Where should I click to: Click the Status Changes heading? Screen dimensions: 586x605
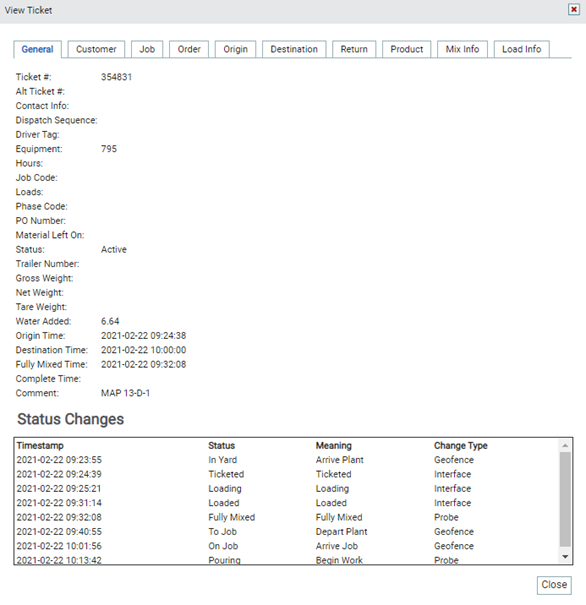point(71,419)
